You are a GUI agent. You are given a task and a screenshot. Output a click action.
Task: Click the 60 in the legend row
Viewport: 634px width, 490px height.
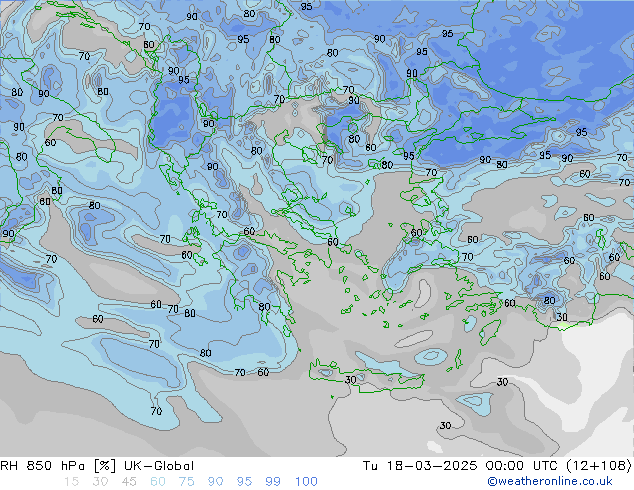click(x=158, y=482)
